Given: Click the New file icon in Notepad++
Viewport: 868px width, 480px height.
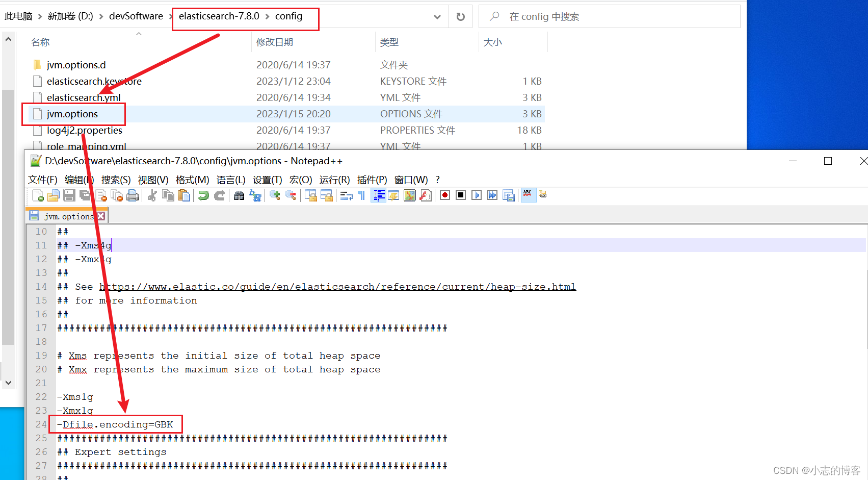Looking at the screenshot, I should [x=38, y=195].
